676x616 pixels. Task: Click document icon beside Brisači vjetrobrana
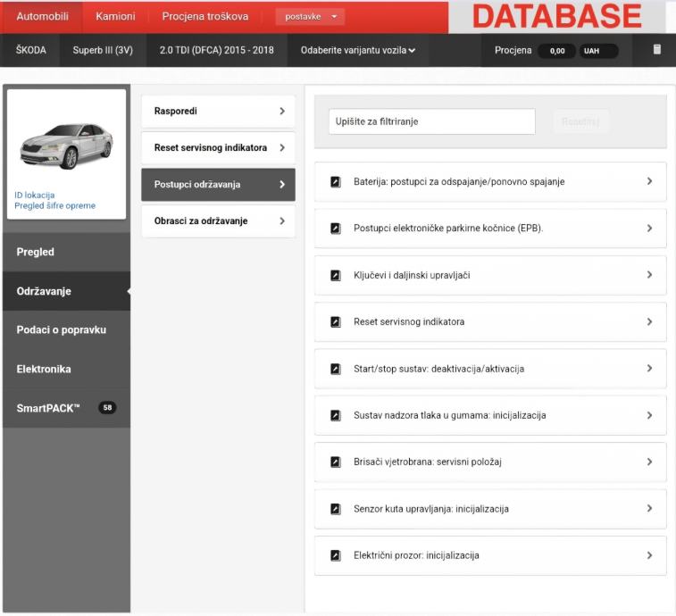[336, 462]
